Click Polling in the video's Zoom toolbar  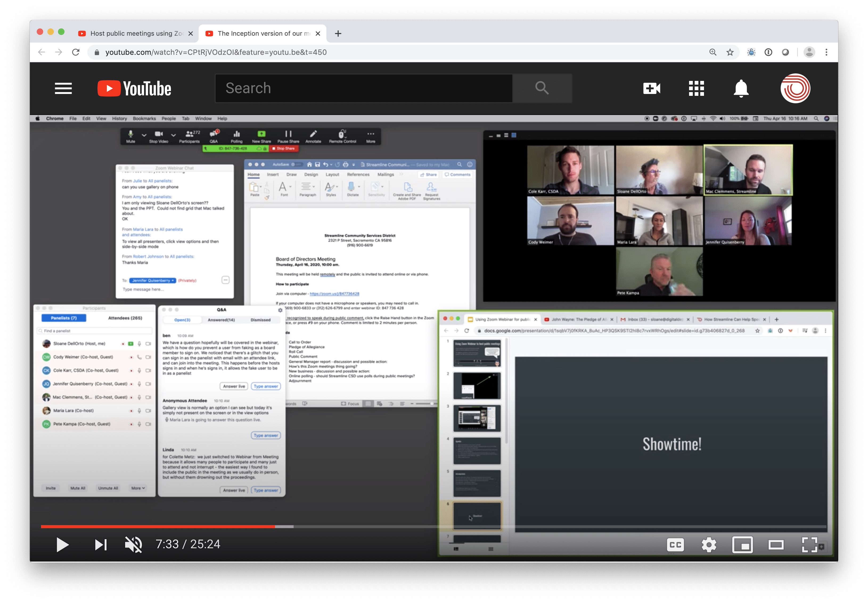point(237,137)
